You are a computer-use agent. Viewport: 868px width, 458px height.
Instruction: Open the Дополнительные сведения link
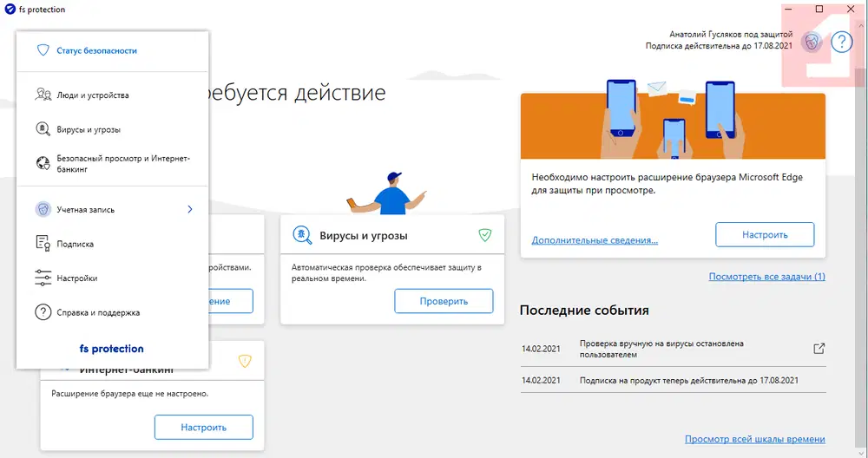[x=595, y=240]
